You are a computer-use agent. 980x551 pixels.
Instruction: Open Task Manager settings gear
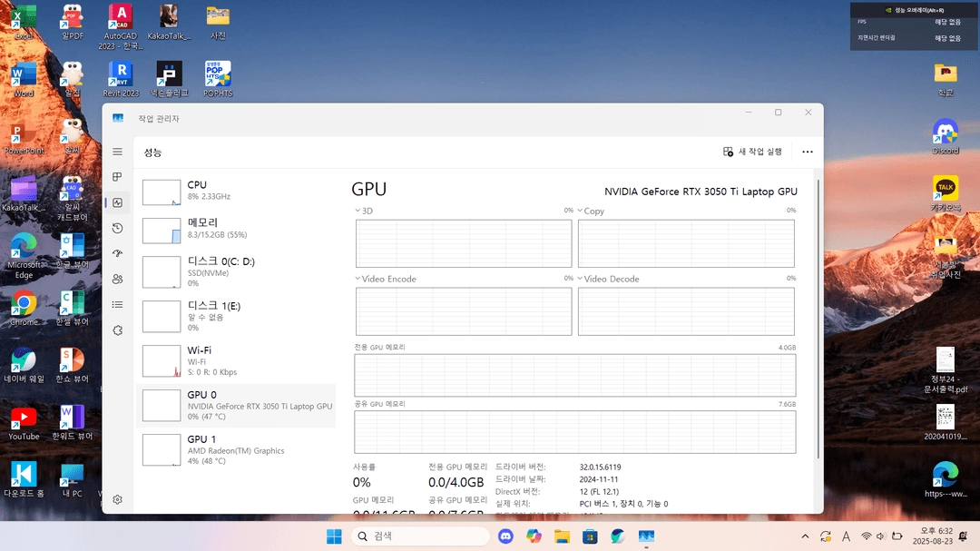(117, 499)
